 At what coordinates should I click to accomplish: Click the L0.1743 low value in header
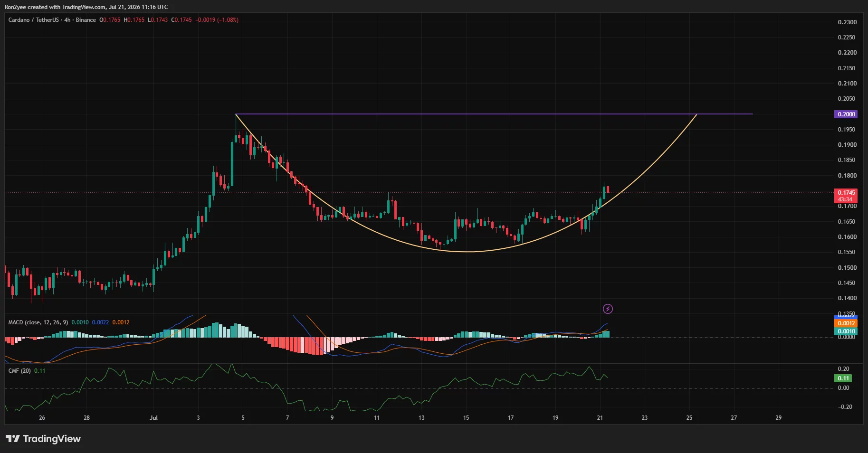pos(158,20)
